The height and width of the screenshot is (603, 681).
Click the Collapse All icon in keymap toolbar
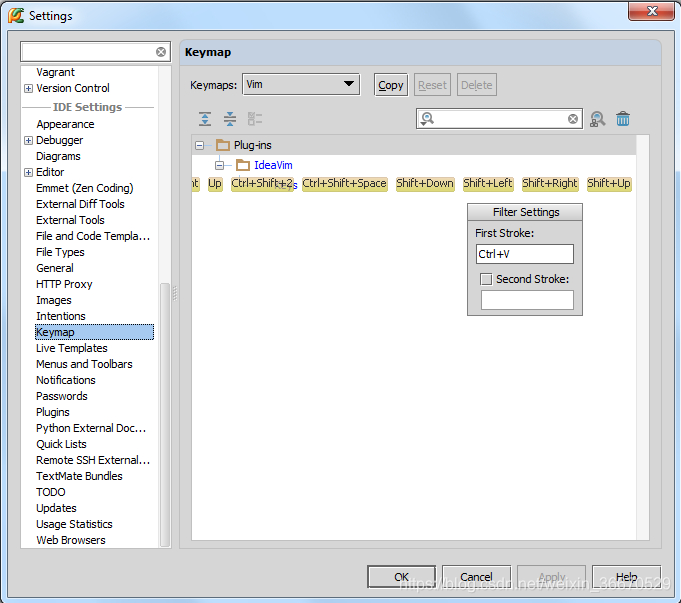tap(230, 119)
